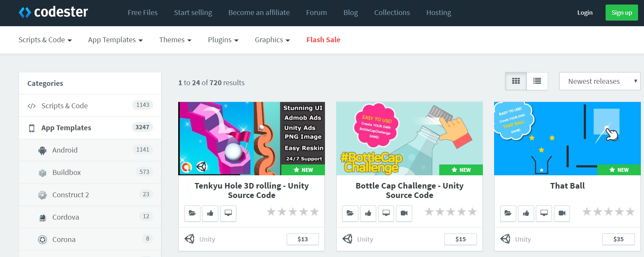
Task: Choose the Android subcategory
Action: [90, 150]
